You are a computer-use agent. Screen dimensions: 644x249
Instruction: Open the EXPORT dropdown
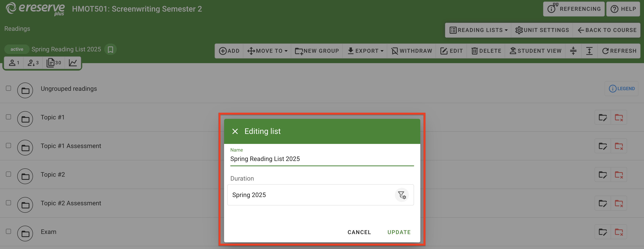[365, 51]
